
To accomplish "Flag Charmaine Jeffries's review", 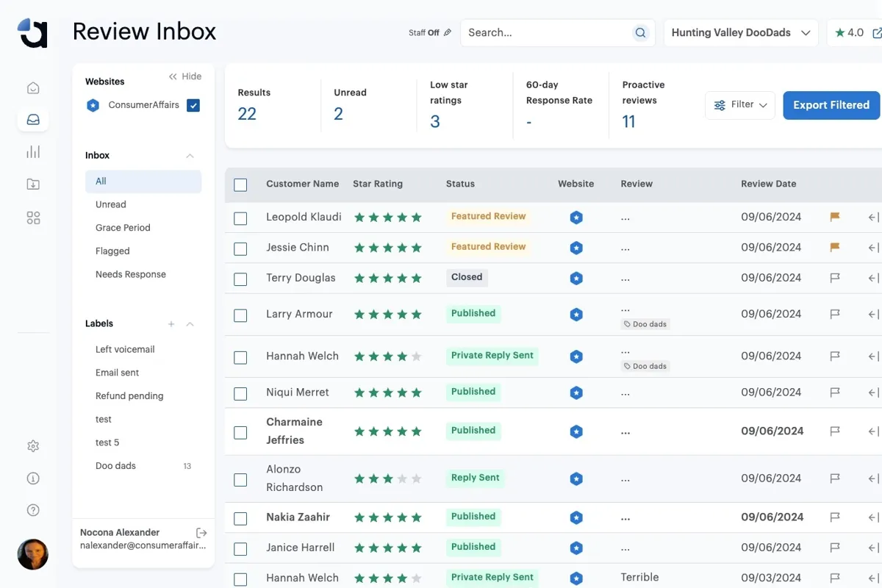I will (x=835, y=431).
